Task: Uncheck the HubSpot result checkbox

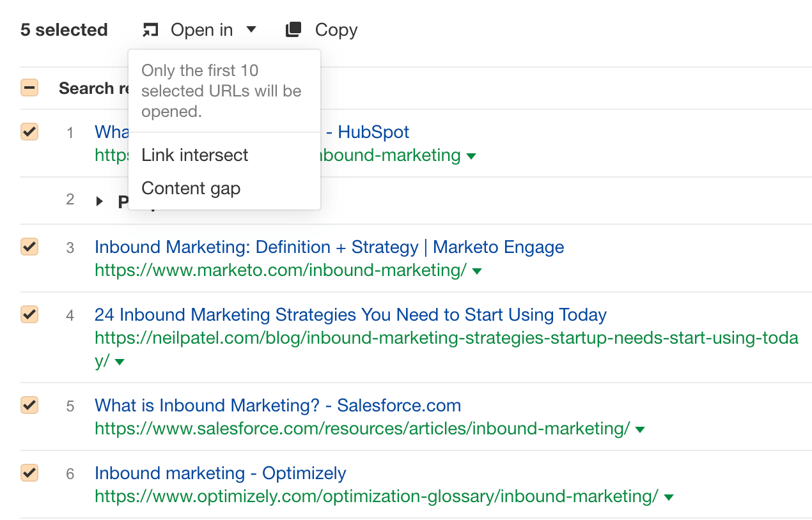Action: point(29,132)
